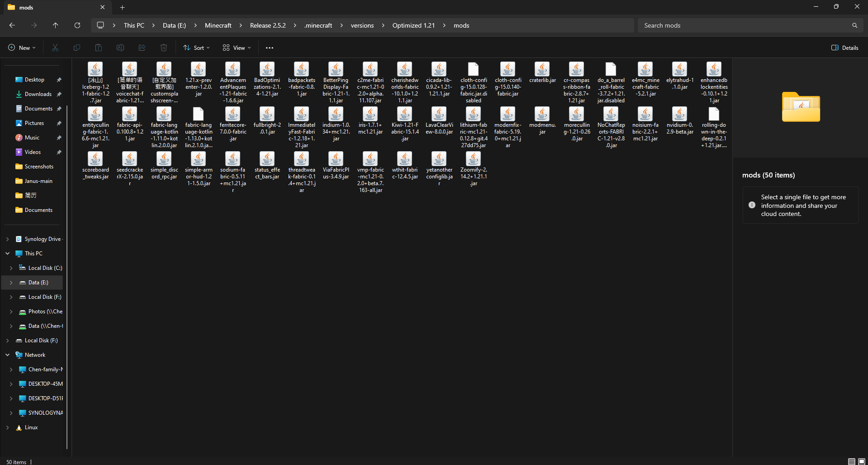This screenshot has height=465, width=868.
Task: Expand chevron after versions in breadcrumb
Action: tap(383, 25)
